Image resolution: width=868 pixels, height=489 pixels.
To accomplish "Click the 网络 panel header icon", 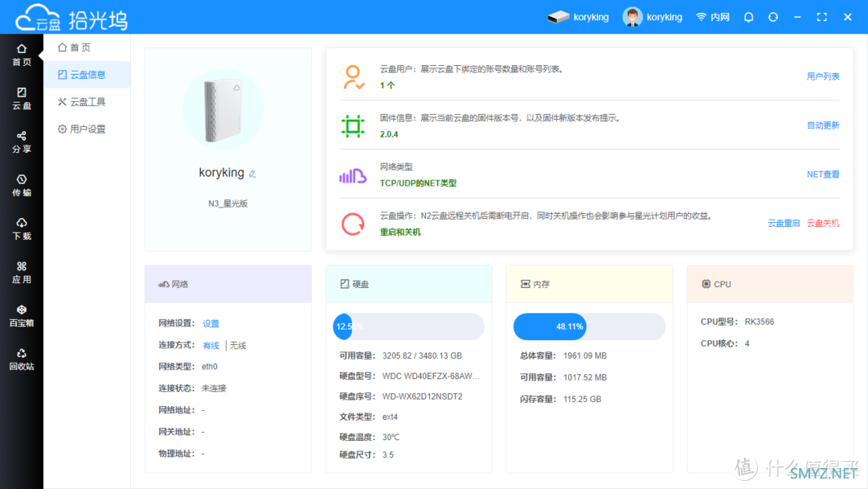I will coord(164,284).
